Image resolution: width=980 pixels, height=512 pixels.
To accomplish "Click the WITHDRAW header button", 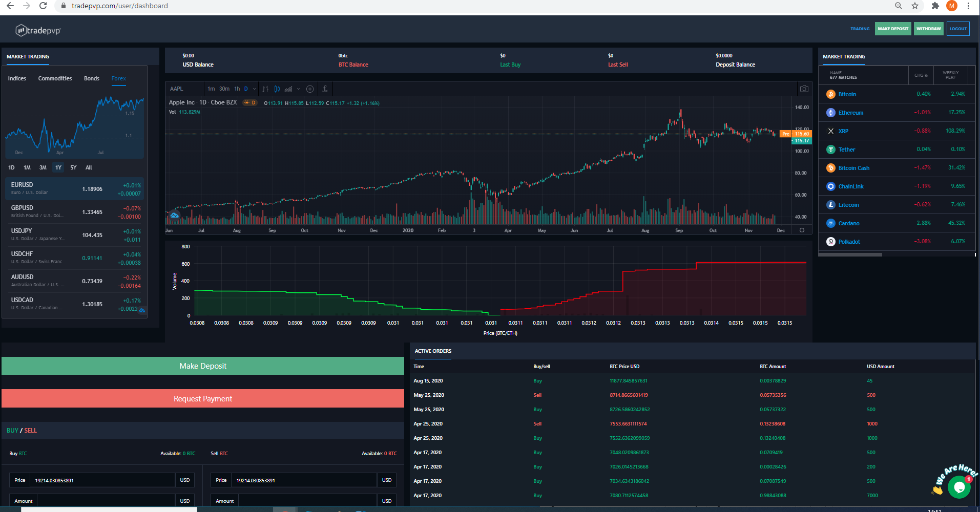I will pos(929,29).
